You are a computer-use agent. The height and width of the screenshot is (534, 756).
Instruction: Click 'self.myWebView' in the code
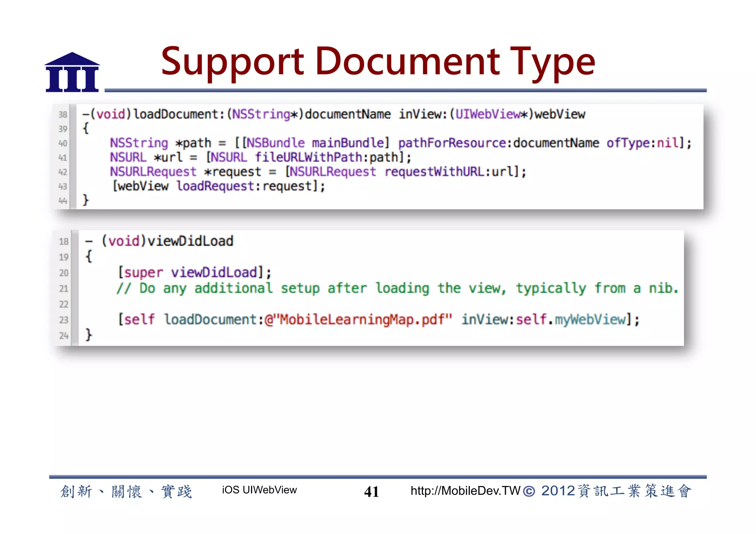[x=571, y=319]
